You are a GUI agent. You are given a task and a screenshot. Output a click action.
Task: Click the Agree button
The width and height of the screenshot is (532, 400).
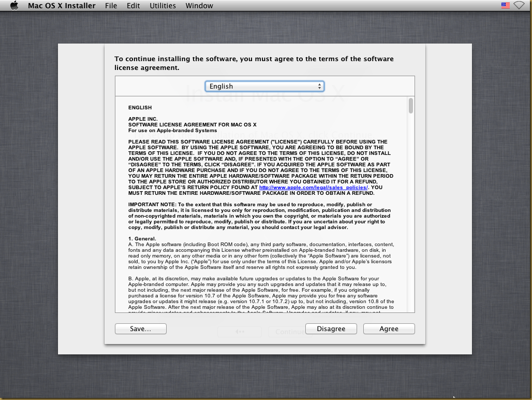pyautogui.click(x=389, y=328)
